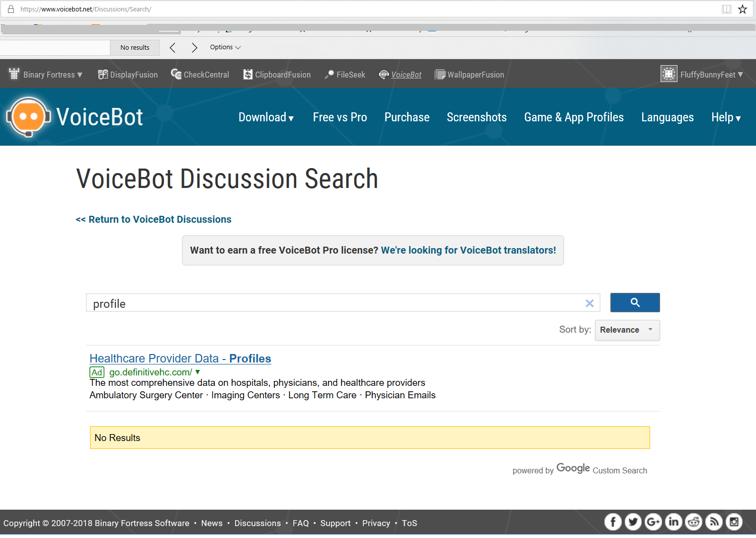Open the Download menu
Image resolution: width=756 pixels, height=538 pixels.
click(x=266, y=117)
